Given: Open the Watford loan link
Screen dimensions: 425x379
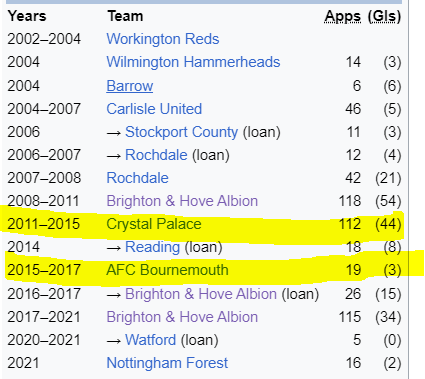Looking at the screenshot, I should [x=150, y=340].
